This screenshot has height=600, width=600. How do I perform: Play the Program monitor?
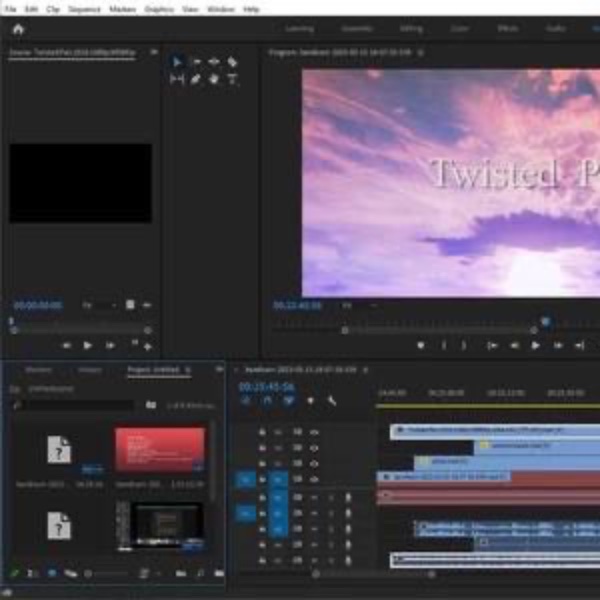[535, 346]
